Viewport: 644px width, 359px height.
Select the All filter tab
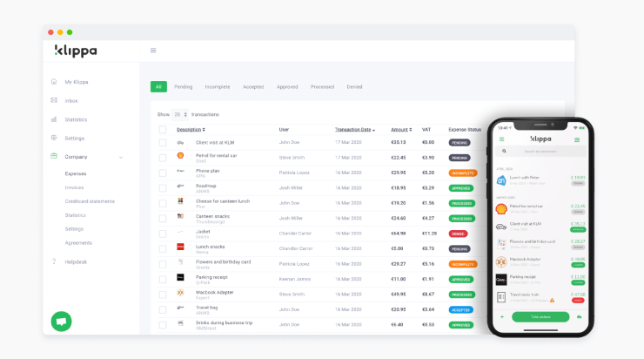click(x=158, y=87)
